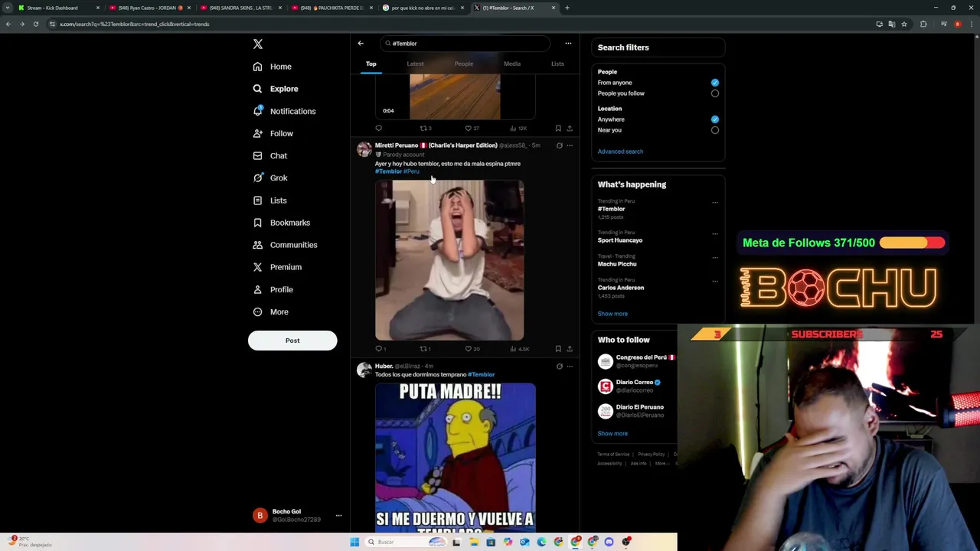Image resolution: width=980 pixels, height=551 pixels.
Task: Open account menu next to Bocho Gol
Action: pos(338,516)
